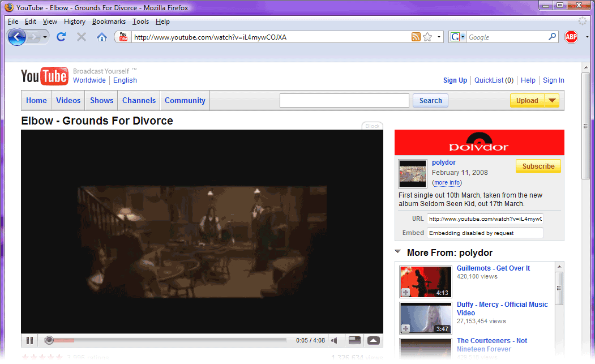The image size is (595, 364).
Task: Mute the video with the speaker icon
Action: coord(335,340)
